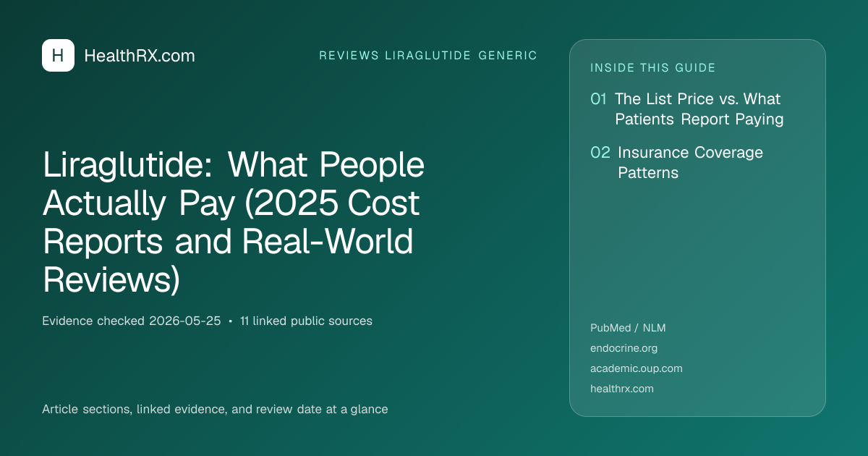The width and height of the screenshot is (868, 456).
Task: Open section 'The List Price vs. What Patients Report Paying'
Action: tap(699, 109)
